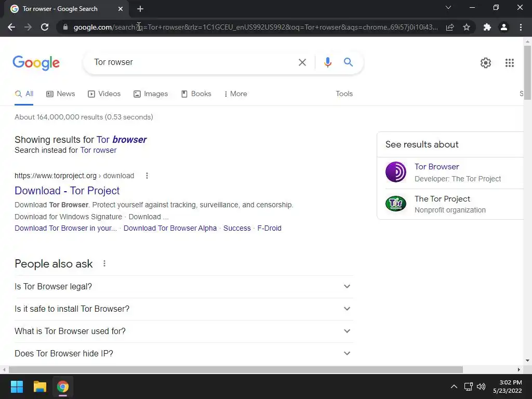This screenshot has height=399, width=532.
Task: Open network status in system tray
Action: [x=469, y=387]
